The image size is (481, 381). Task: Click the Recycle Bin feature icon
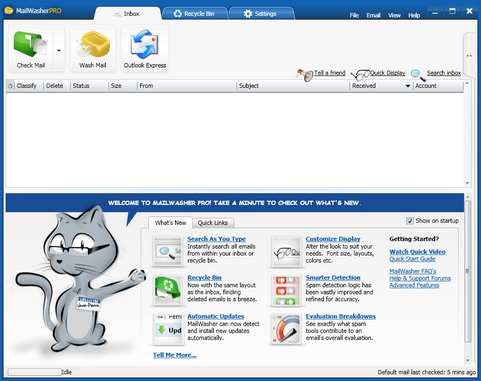[168, 290]
